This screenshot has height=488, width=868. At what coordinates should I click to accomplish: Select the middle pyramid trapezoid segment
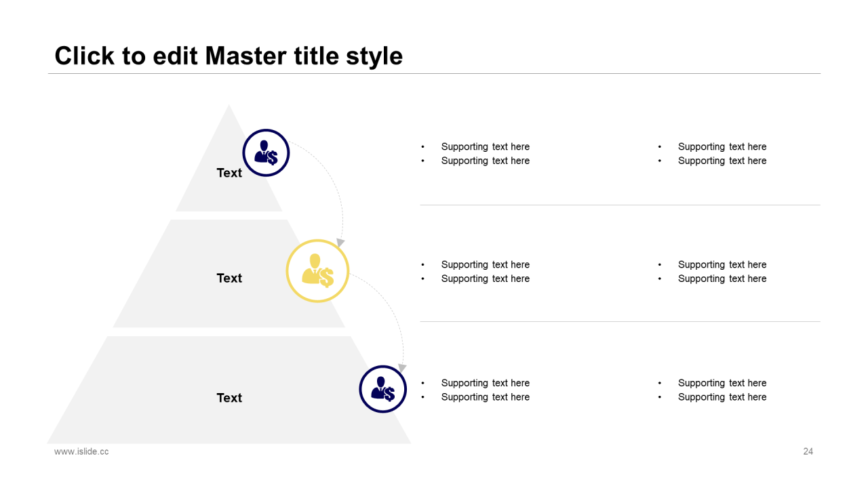pyautogui.click(x=229, y=274)
